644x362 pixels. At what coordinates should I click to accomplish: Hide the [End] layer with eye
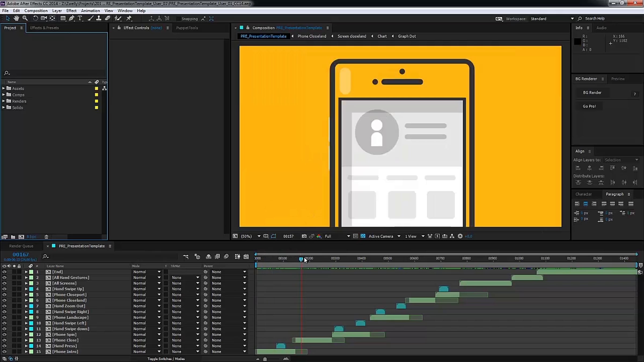4,272
